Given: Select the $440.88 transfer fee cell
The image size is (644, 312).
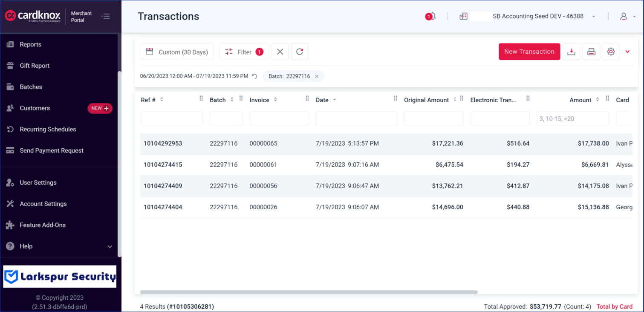Looking at the screenshot, I should [518, 207].
